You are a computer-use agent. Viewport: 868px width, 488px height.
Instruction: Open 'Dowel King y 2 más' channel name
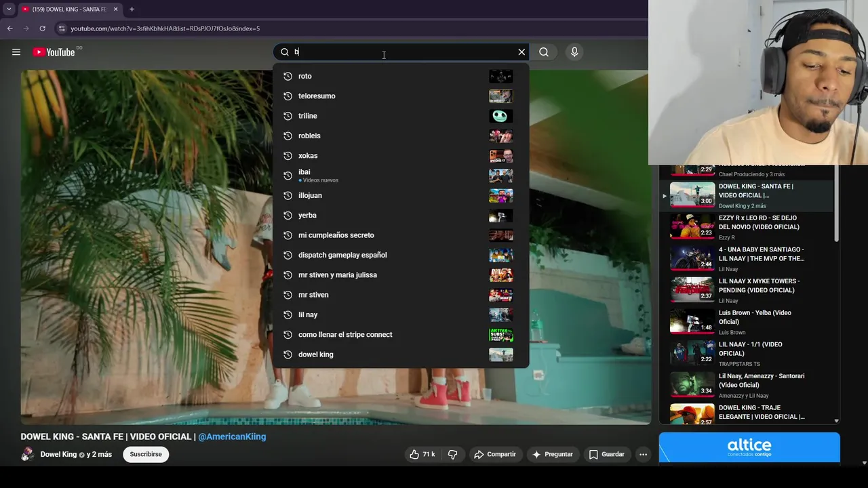(x=76, y=454)
